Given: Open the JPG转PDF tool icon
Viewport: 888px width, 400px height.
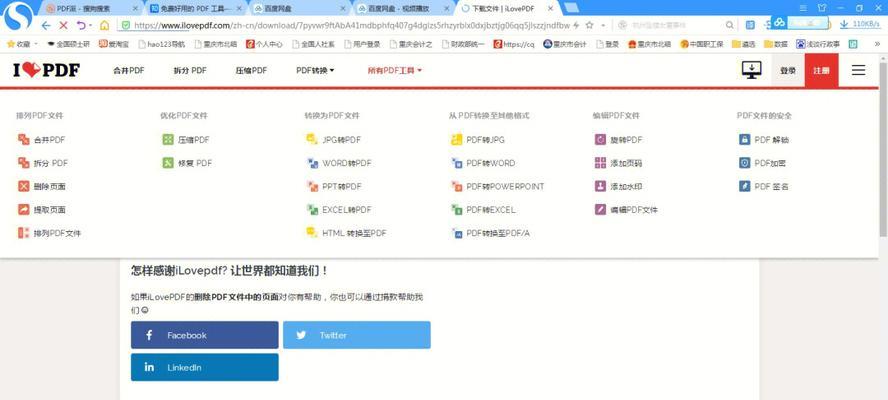Looking at the screenshot, I should [x=312, y=139].
